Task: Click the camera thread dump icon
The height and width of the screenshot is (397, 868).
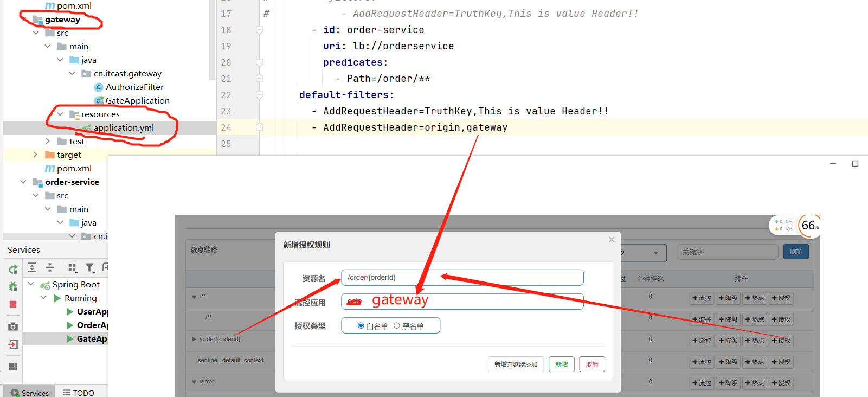Action: tap(14, 326)
